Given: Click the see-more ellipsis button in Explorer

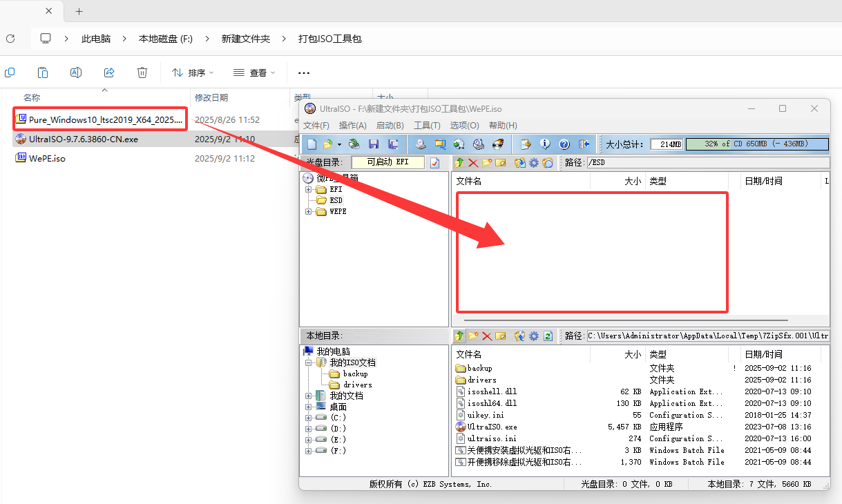Looking at the screenshot, I should (x=303, y=72).
